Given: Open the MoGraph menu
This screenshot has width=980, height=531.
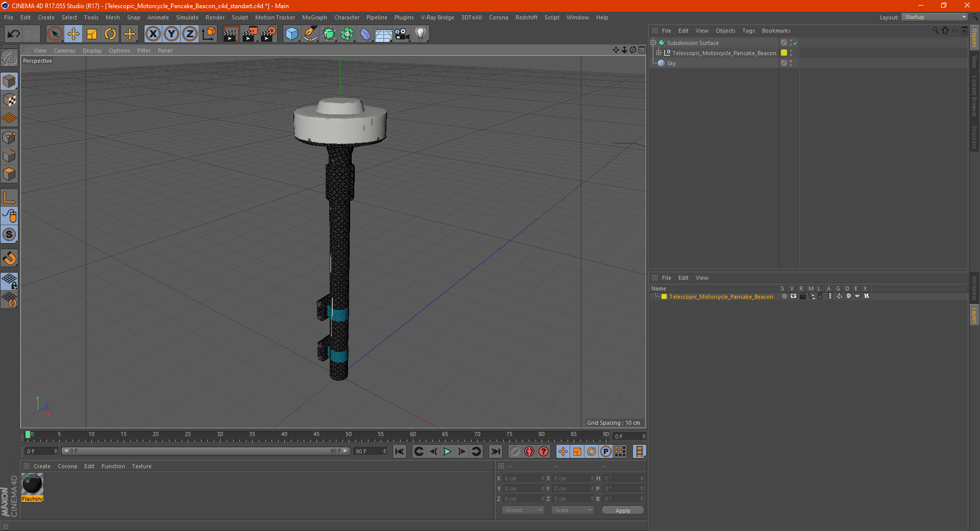Looking at the screenshot, I should (x=314, y=17).
